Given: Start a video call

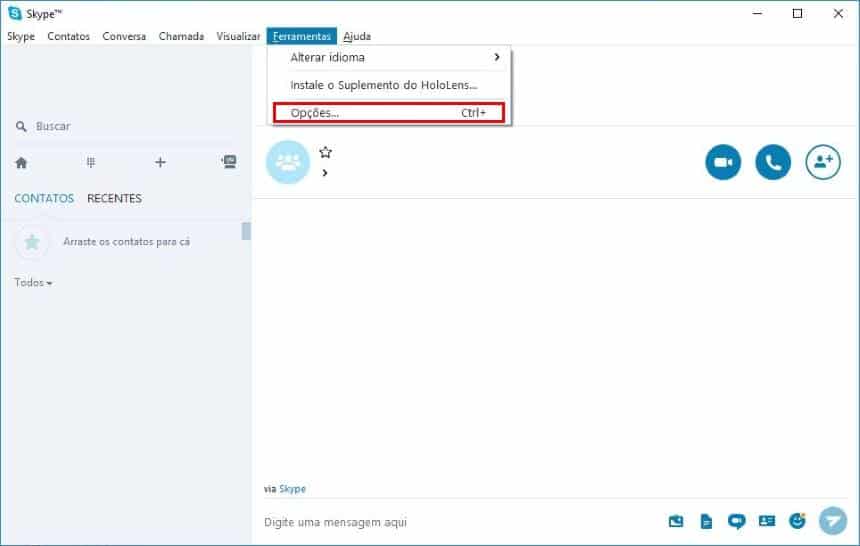Looking at the screenshot, I should point(723,162).
